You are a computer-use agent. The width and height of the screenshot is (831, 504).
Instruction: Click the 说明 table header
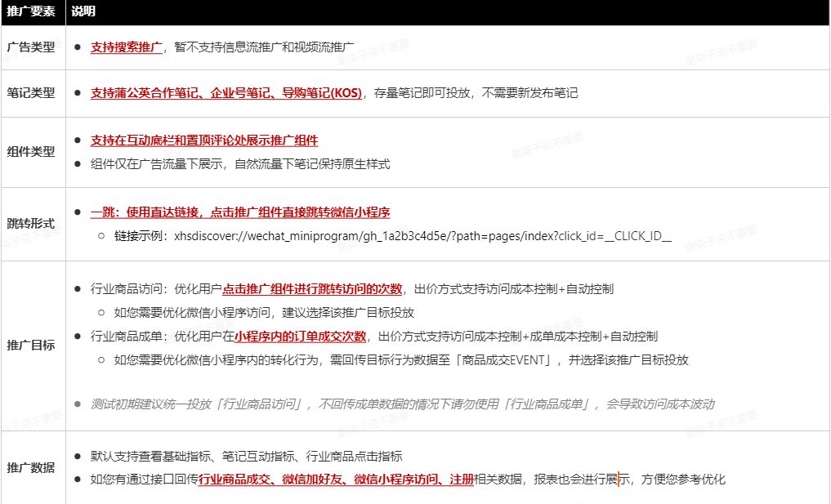click(82, 11)
